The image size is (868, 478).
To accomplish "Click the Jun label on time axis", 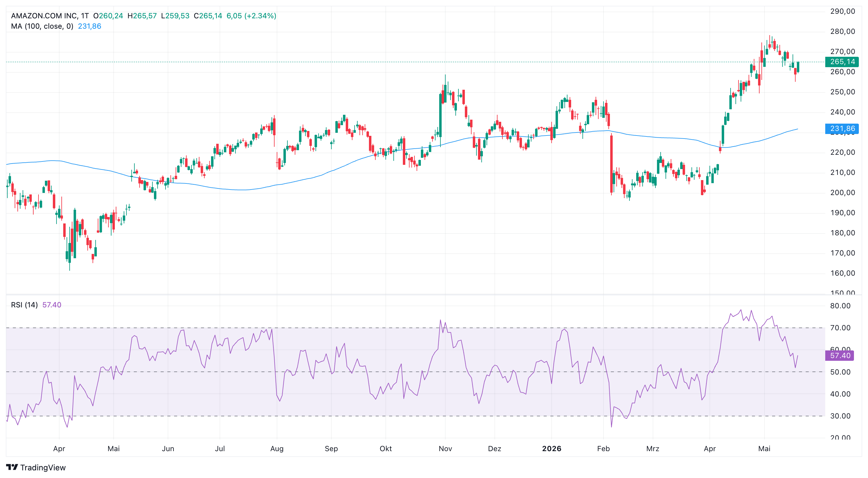I will coord(168,449).
